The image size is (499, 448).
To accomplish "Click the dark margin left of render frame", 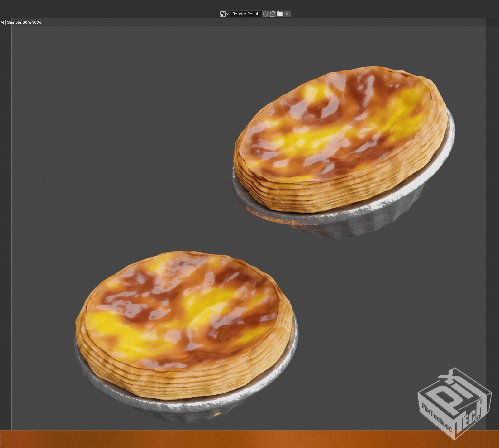I will tap(6, 218).
